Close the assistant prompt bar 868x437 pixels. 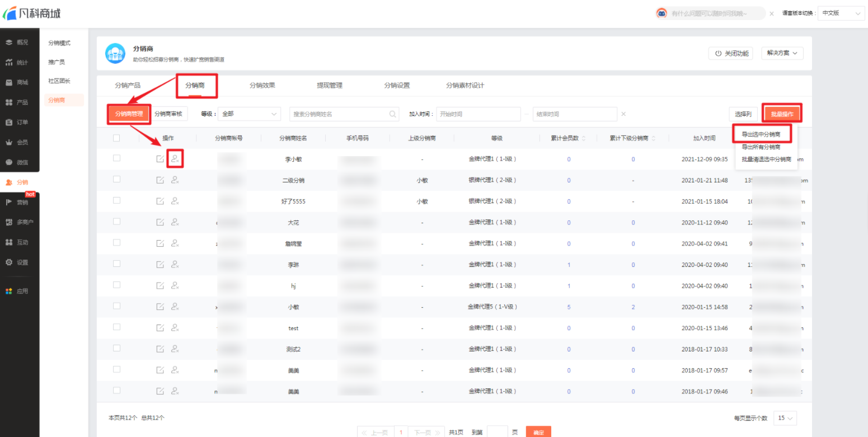click(x=771, y=13)
